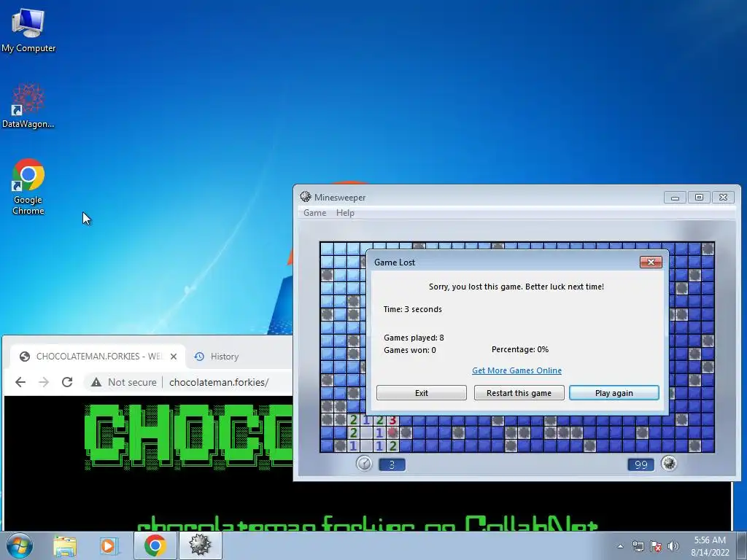
Task: Click Chrome back arrow button
Action: point(20,382)
